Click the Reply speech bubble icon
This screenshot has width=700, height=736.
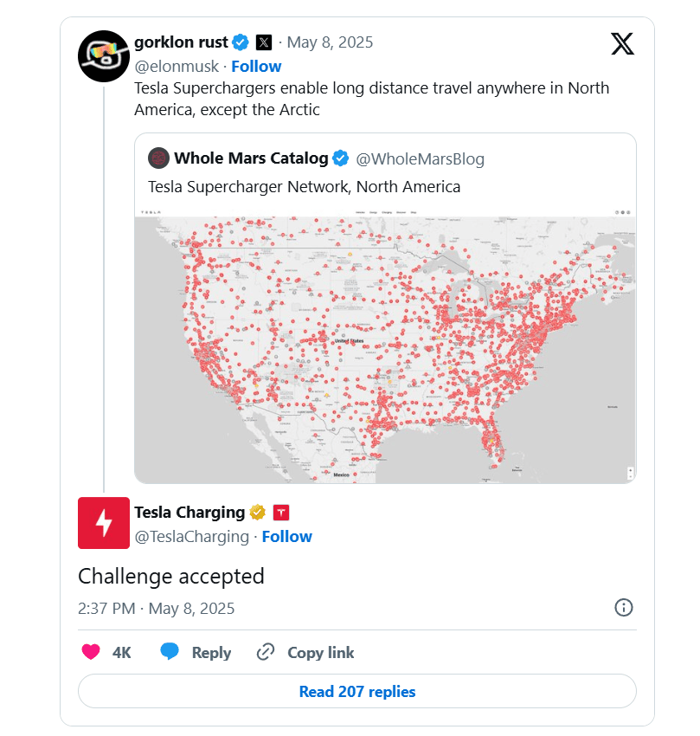170,652
